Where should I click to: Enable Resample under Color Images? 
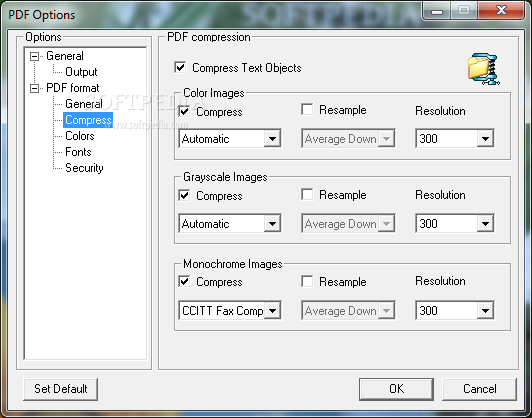307,110
